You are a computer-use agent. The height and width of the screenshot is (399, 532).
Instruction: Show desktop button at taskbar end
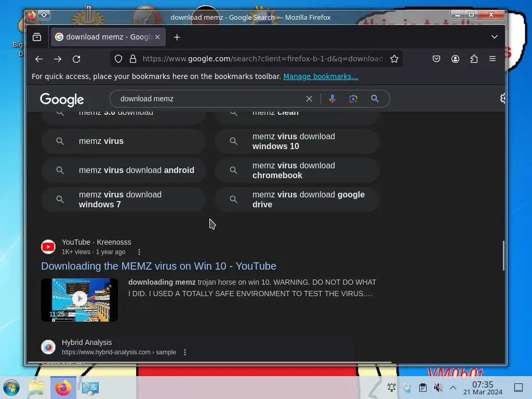[518, 388]
